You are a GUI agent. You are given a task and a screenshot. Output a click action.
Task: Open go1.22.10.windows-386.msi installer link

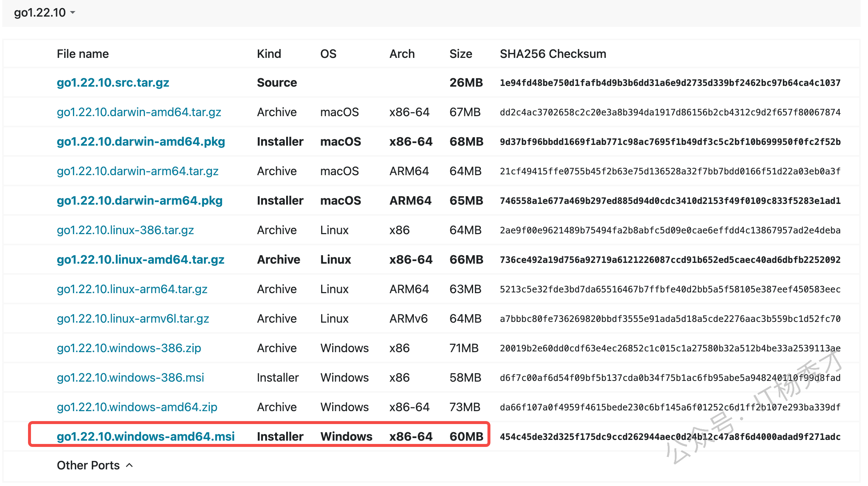(x=130, y=378)
